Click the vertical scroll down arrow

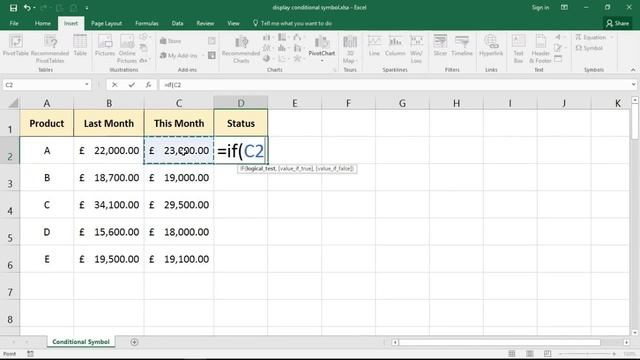[x=635, y=333]
